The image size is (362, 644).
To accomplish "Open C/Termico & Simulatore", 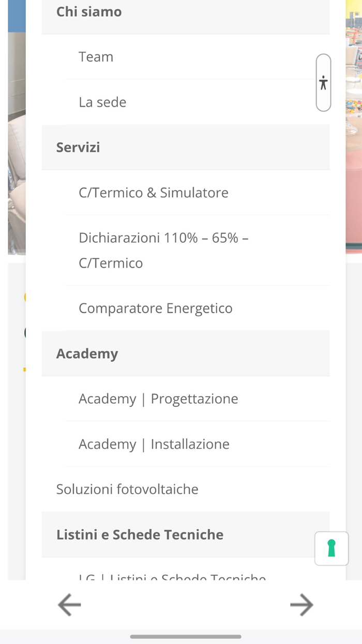I will (153, 192).
